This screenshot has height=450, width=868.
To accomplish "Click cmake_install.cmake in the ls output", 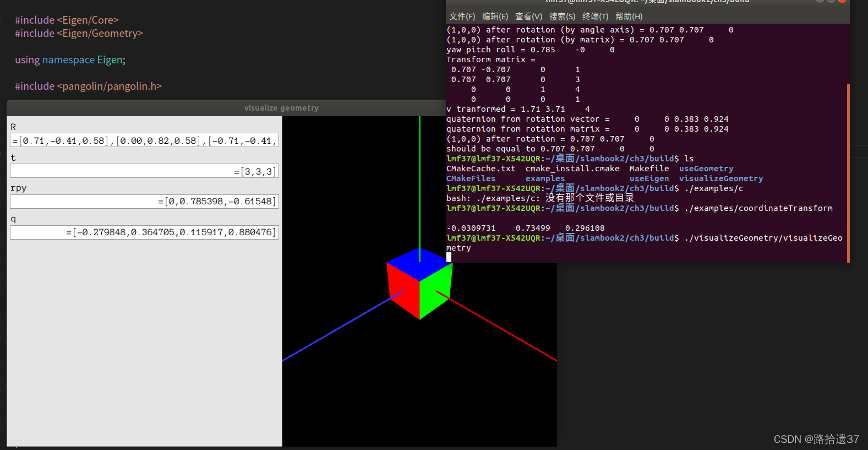I will point(572,169).
